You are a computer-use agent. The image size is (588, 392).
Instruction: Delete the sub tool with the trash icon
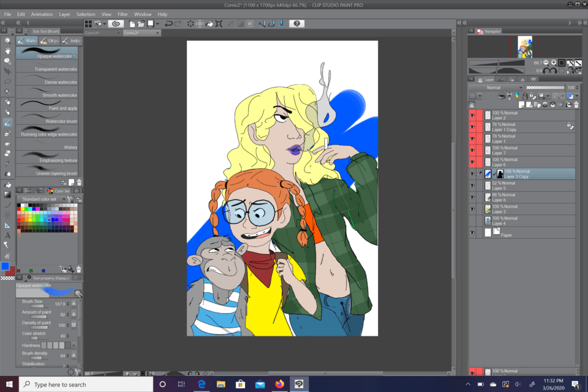pyautogui.click(x=79, y=183)
